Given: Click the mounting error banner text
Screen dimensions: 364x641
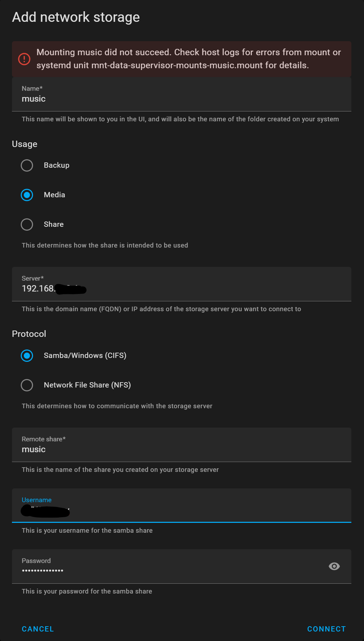Looking at the screenshot, I should [x=188, y=59].
